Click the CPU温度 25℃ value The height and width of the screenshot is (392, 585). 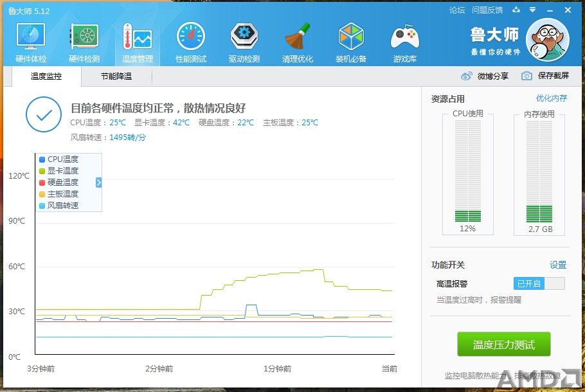coord(118,123)
